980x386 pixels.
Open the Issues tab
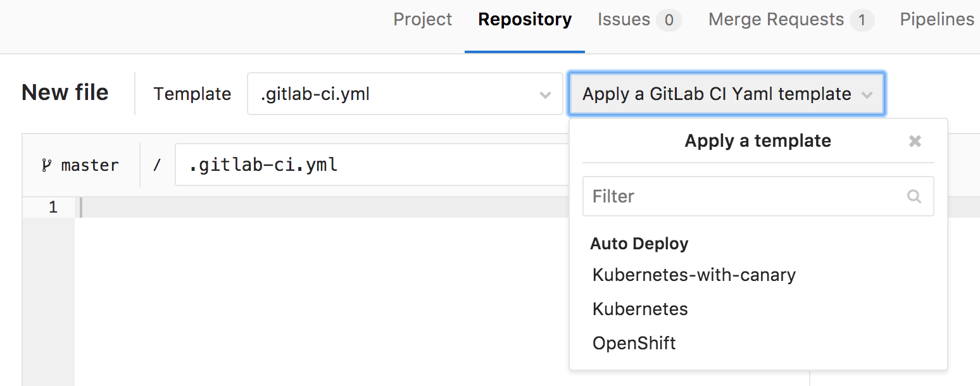(x=624, y=20)
